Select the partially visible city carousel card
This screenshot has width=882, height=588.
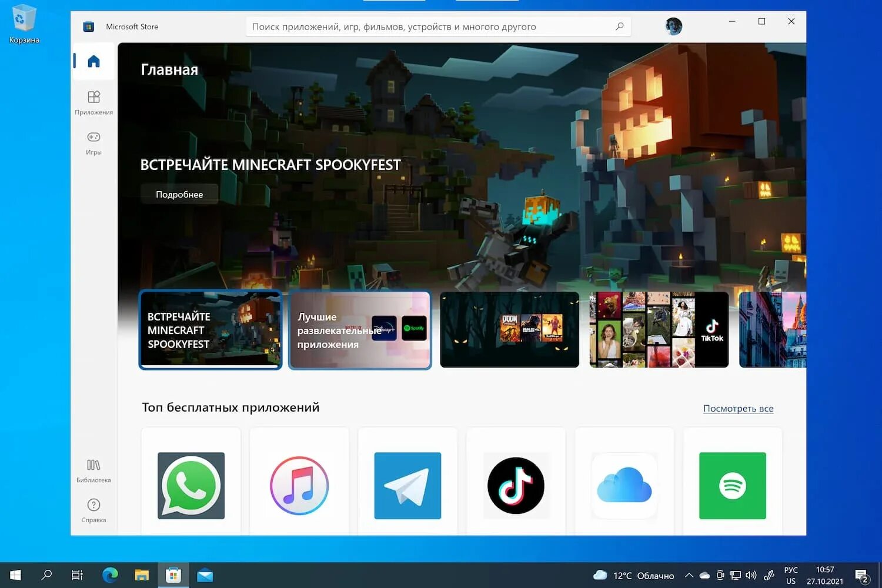773,330
